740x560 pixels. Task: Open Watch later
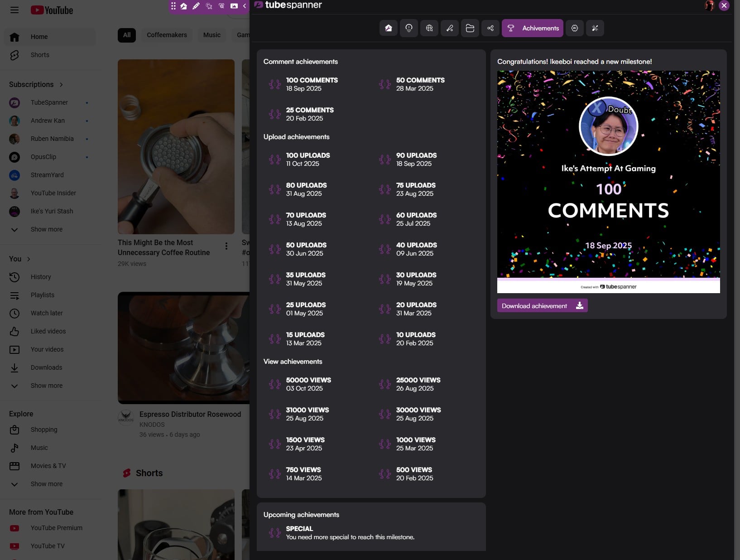tap(50, 313)
